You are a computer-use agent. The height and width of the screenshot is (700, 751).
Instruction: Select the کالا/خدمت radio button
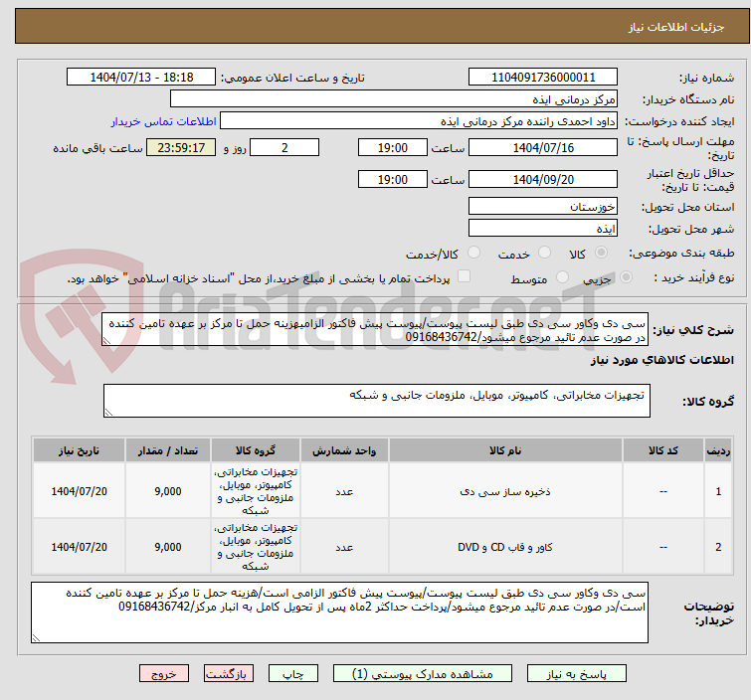tap(473, 253)
